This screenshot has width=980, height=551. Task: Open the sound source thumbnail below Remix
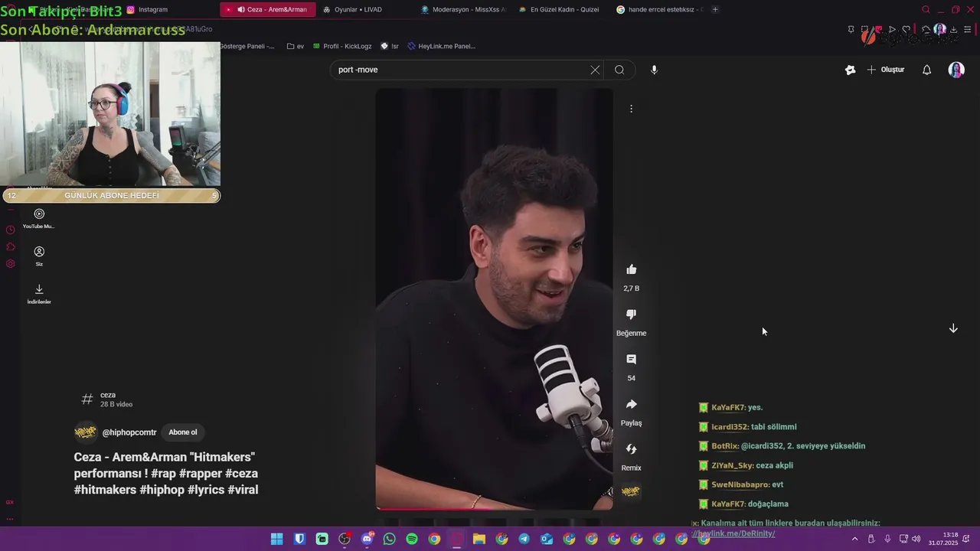631,491
